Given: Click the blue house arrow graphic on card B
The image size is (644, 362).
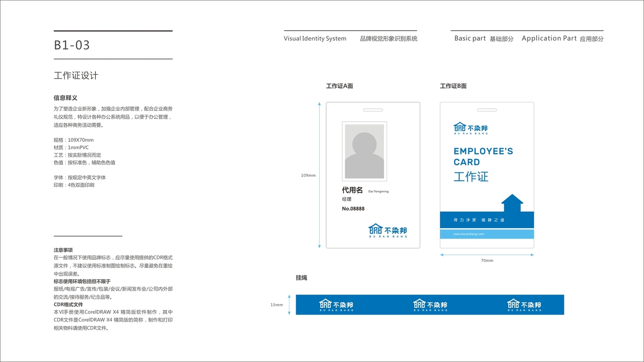Looking at the screenshot, I should (512, 203).
